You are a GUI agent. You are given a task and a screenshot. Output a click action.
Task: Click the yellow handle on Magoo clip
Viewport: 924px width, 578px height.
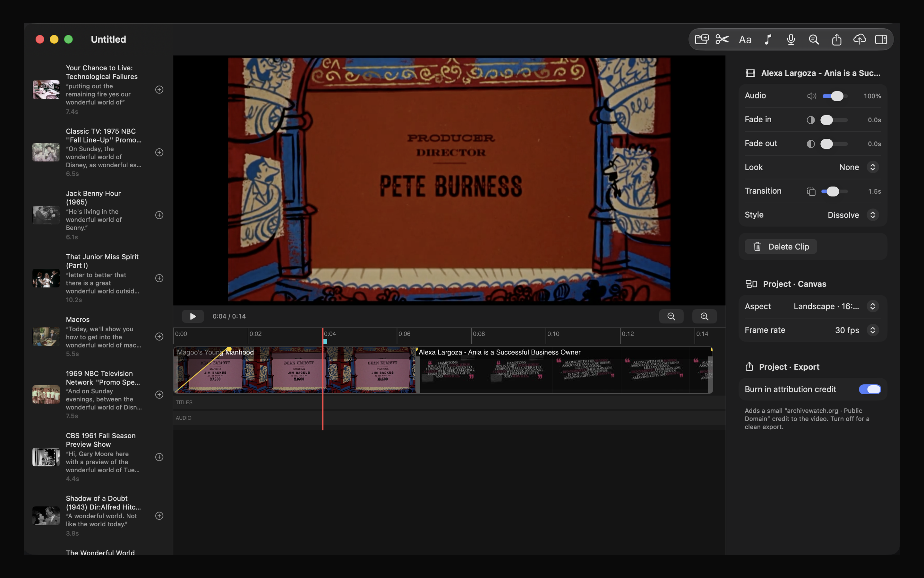pos(229,349)
